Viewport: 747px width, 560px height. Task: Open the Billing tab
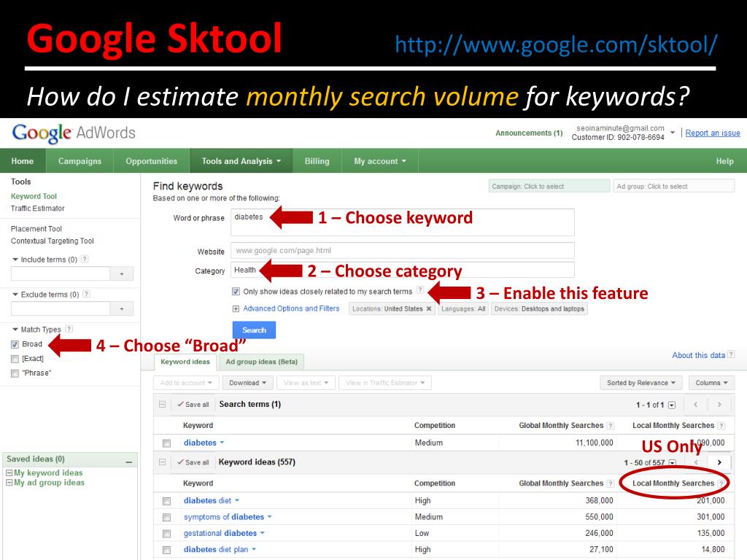point(317,161)
